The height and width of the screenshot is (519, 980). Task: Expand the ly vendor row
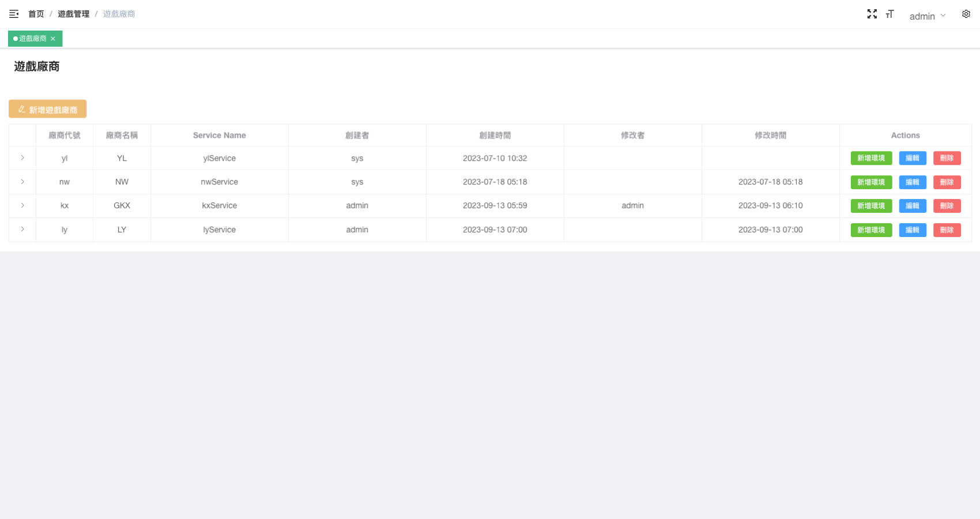click(x=22, y=229)
